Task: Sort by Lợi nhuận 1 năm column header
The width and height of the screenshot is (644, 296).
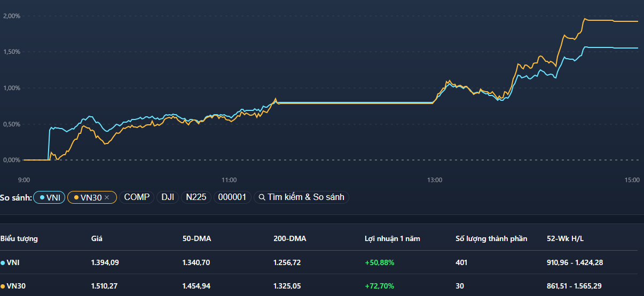Action: pyautogui.click(x=392, y=238)
